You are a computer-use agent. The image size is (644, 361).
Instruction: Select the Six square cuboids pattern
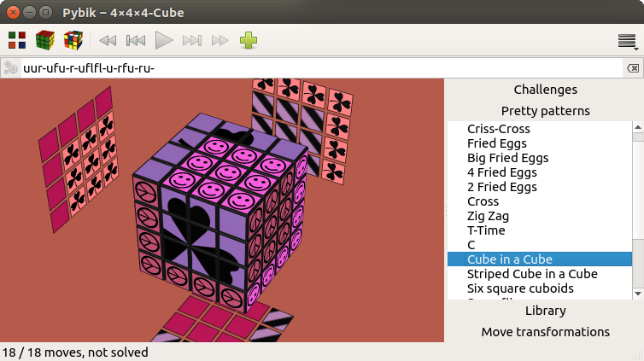tap(540, 288)
